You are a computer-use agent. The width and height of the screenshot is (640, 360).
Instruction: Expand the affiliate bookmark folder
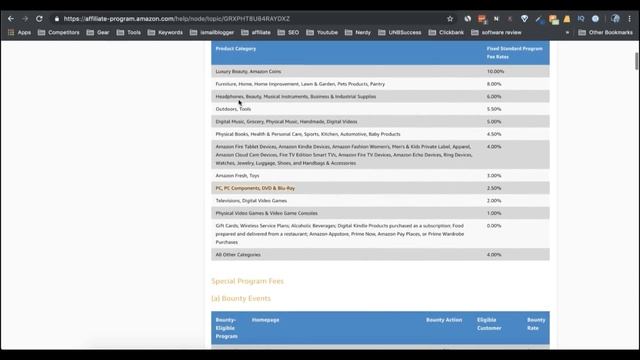tap(256, 32)
